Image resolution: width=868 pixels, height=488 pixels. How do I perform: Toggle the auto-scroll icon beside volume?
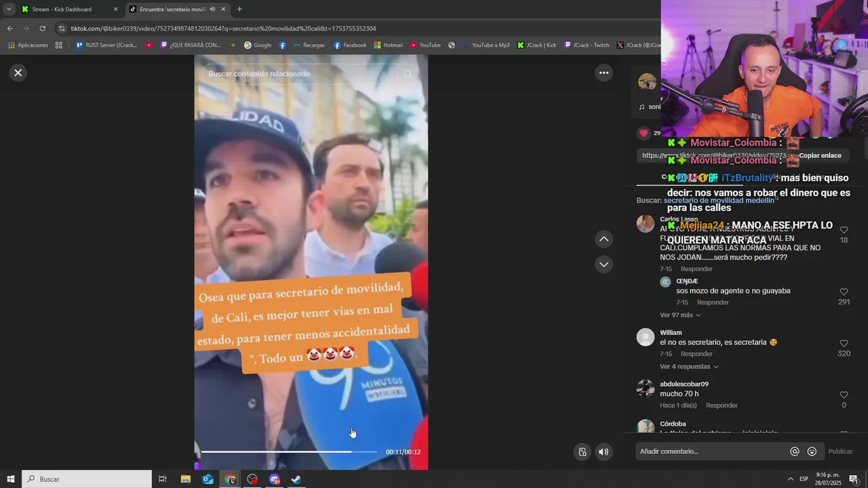(582, 451)
